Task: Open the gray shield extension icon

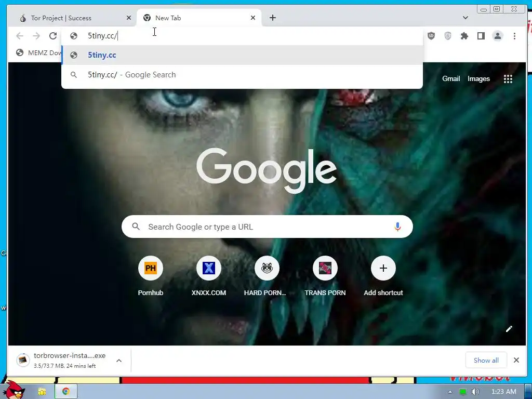Action: [x=448, y=36]
